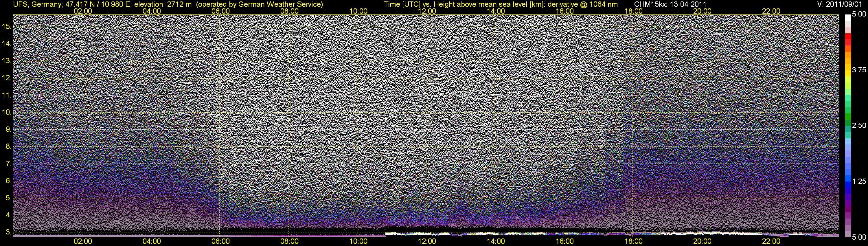This screenshot has height=246, width=868.
Task: Click '16:00' on the lower time axis
Action: click(x=565, y=241)
